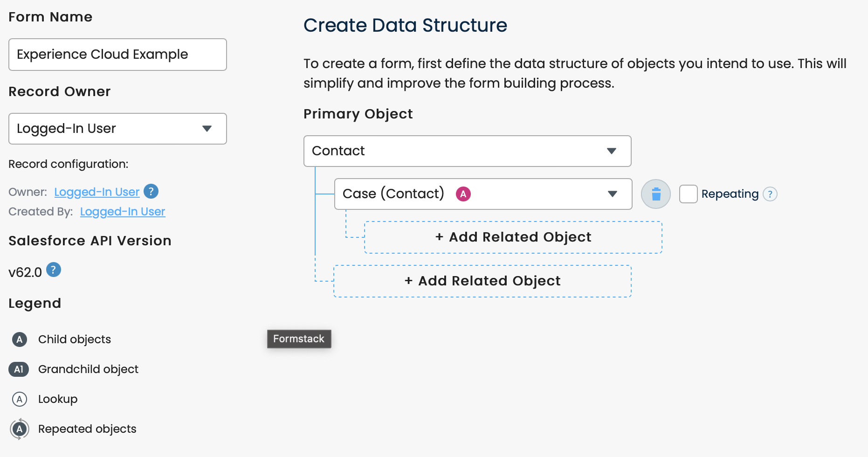Click the help icon beside v62.0
Screen dimensions: 868x457
click(x=54, y=270)
